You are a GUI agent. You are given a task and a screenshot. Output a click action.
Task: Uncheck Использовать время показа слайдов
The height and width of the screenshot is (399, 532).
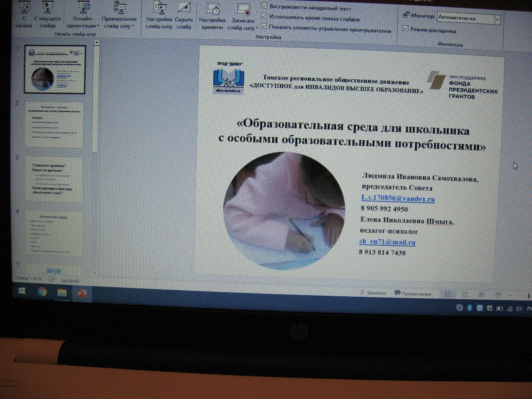(264, 16)
